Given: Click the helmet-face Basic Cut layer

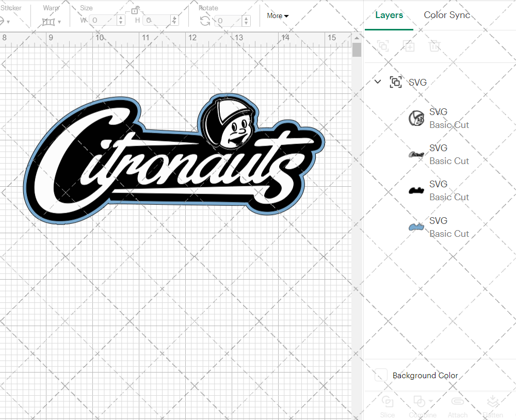Looking at the screenshot, I should (x=416, y=118).
